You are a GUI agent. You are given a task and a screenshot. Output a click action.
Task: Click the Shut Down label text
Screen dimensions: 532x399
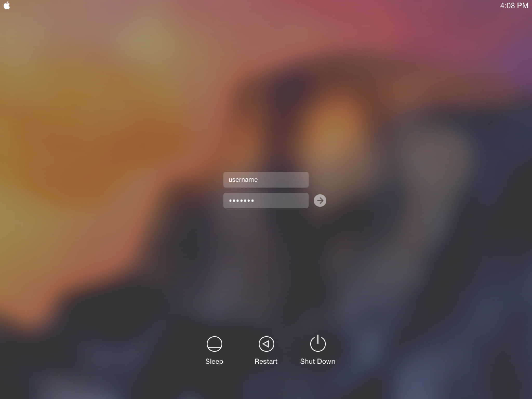pos(317,361)
